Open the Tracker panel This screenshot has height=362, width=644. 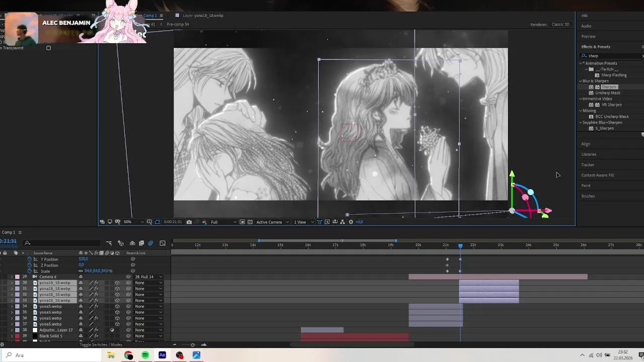pyautogui.click(x=588, y=165)
